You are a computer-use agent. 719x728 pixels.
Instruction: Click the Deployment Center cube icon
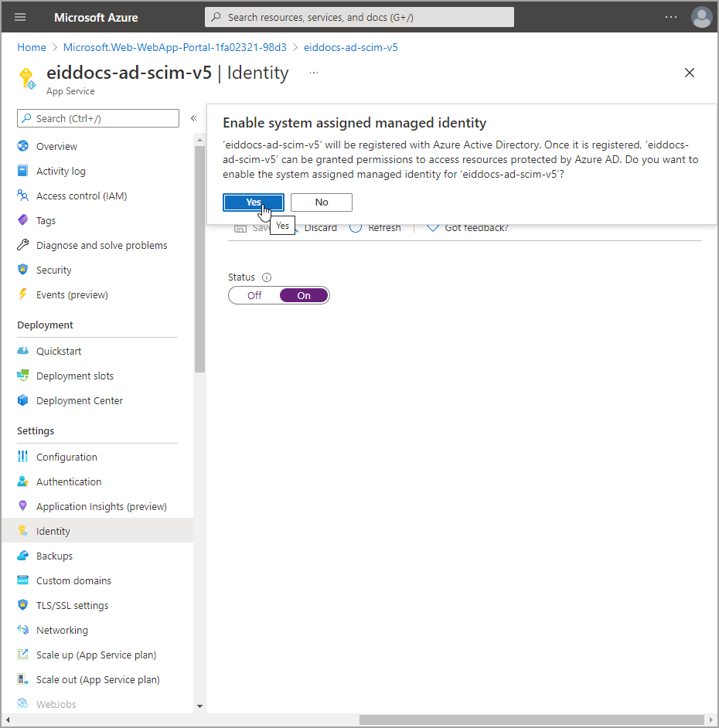pos(22,400)
